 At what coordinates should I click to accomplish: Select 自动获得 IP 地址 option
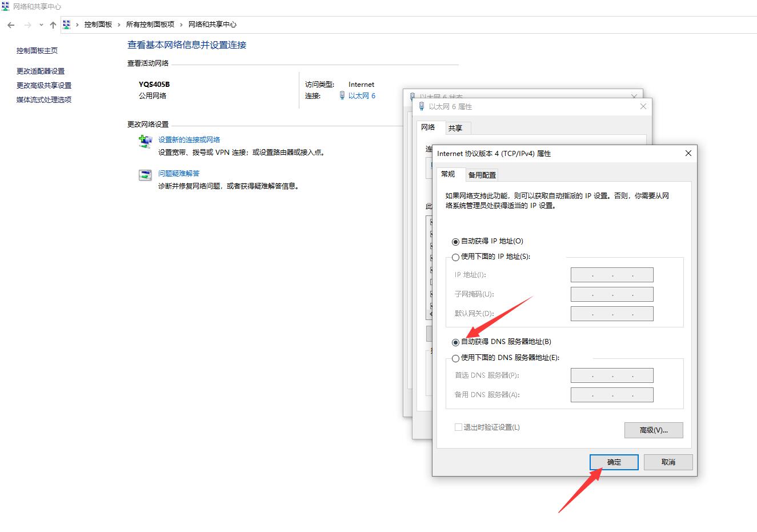point(455,241)
